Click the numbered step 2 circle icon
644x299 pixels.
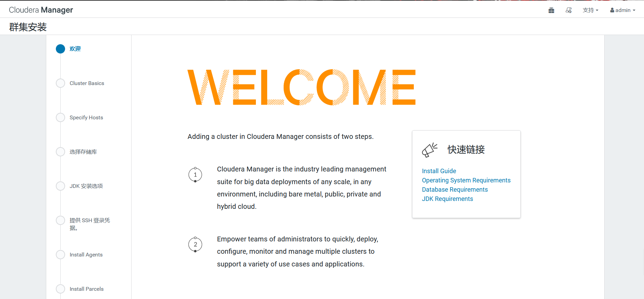(x=195, y=244)
